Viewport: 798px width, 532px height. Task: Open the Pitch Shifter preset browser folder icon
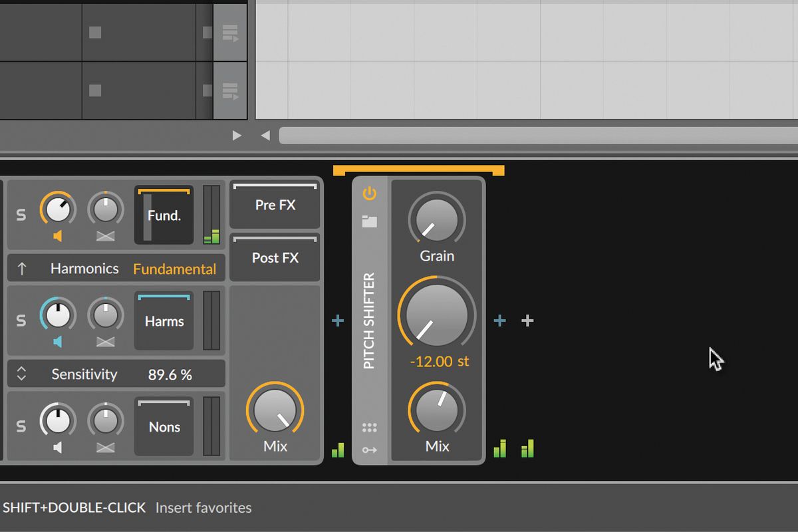pos(370,219)
